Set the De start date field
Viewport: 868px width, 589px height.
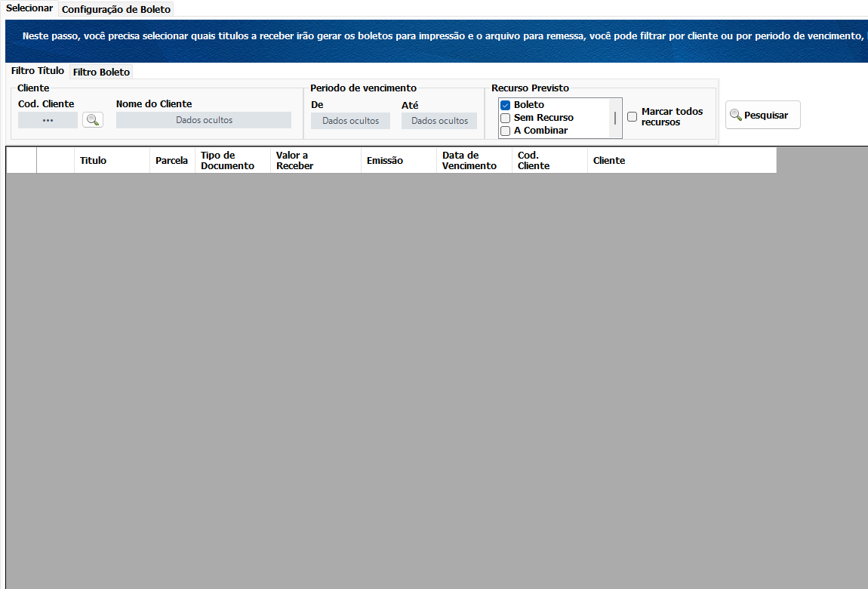(x=350, y=121)
